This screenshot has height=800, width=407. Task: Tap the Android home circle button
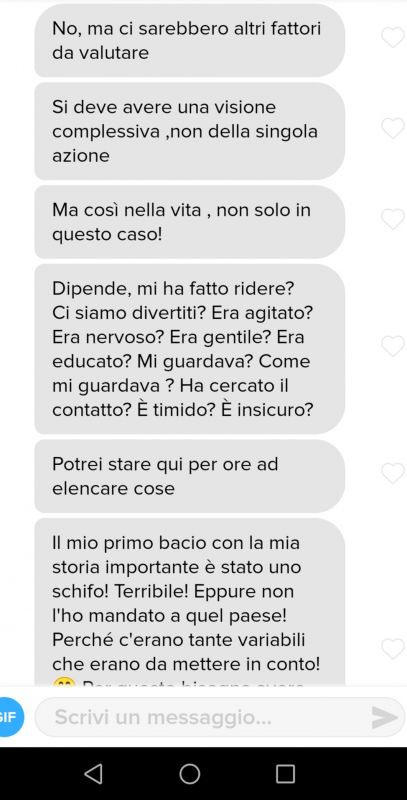coord(190,773)
